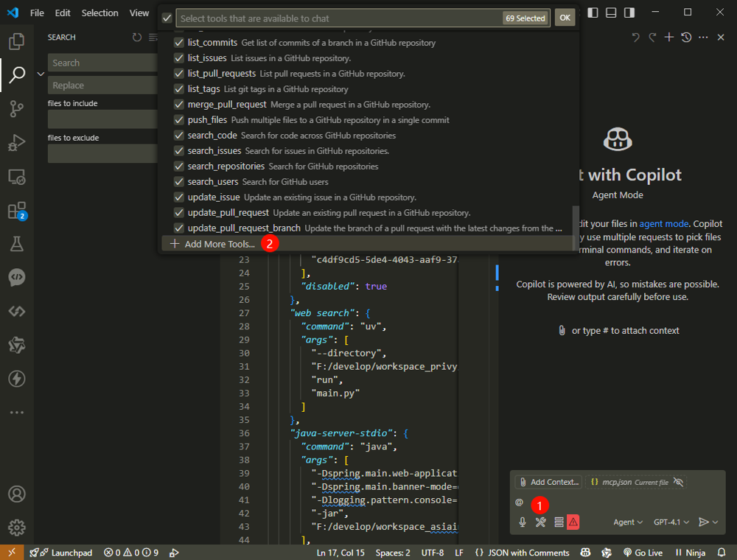
Task: Expand the Replace toggle chevron in Search
Action: point(41,74)
